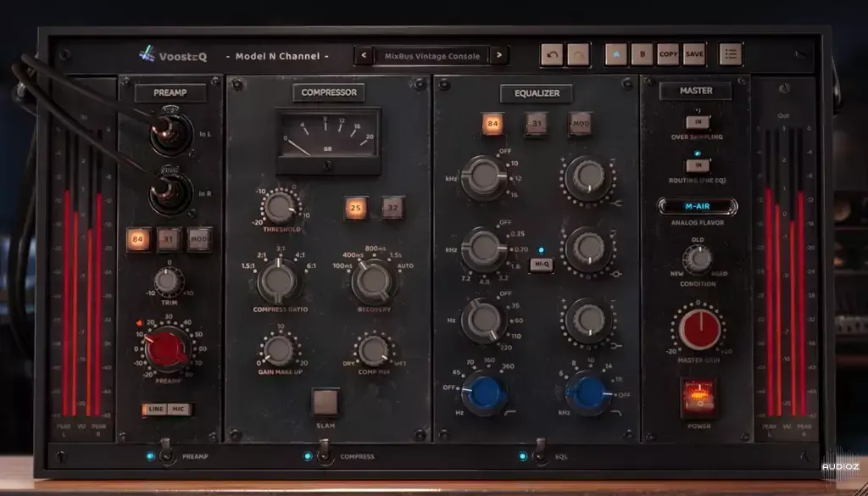This screenshot has height=496, width=868.
Task: Click the RECOVERY time knob
Action: tap(374, 281)
